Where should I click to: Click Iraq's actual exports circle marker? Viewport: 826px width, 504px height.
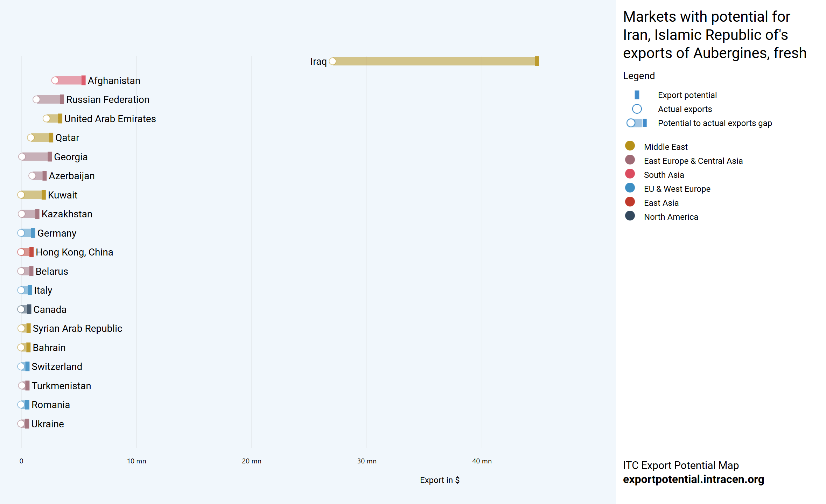click(333, 62)
